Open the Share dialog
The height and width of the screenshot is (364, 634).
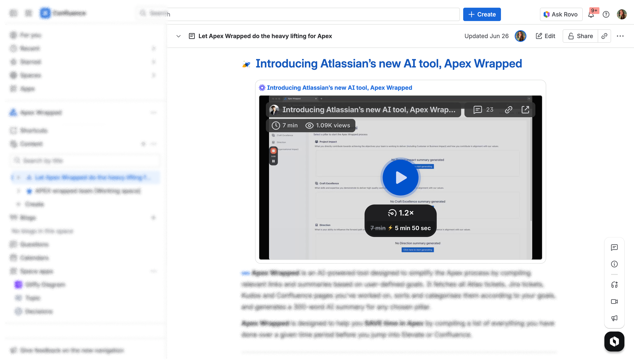(580, 36)
